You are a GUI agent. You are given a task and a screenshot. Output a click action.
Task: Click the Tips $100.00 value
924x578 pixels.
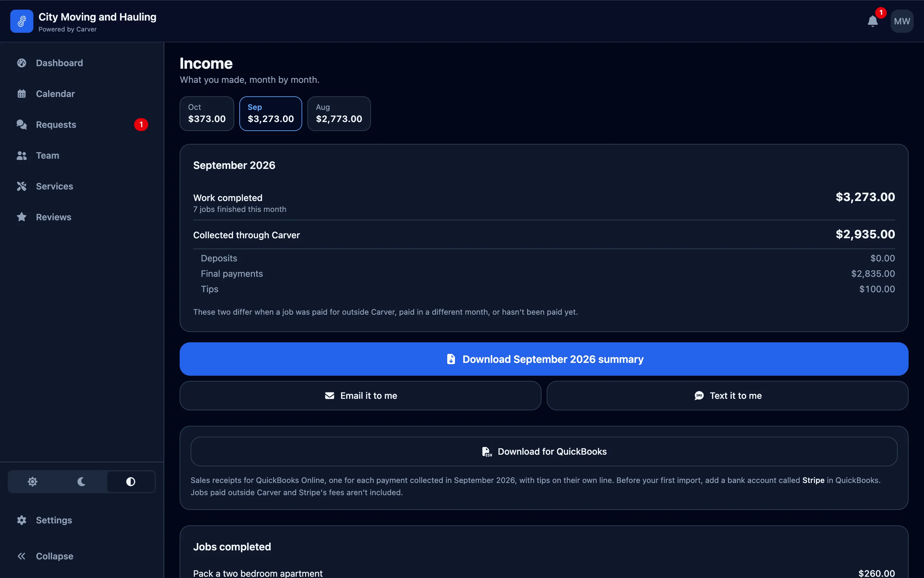coord(877,289)
